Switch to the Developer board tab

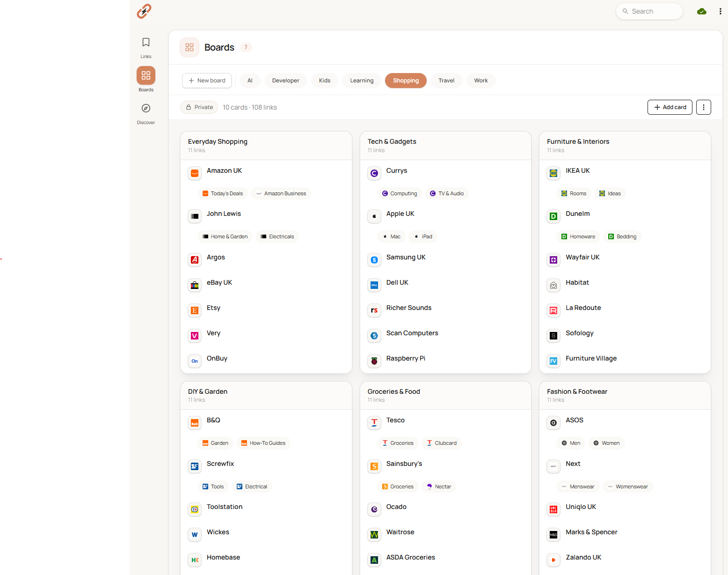[x=286, y=81]
